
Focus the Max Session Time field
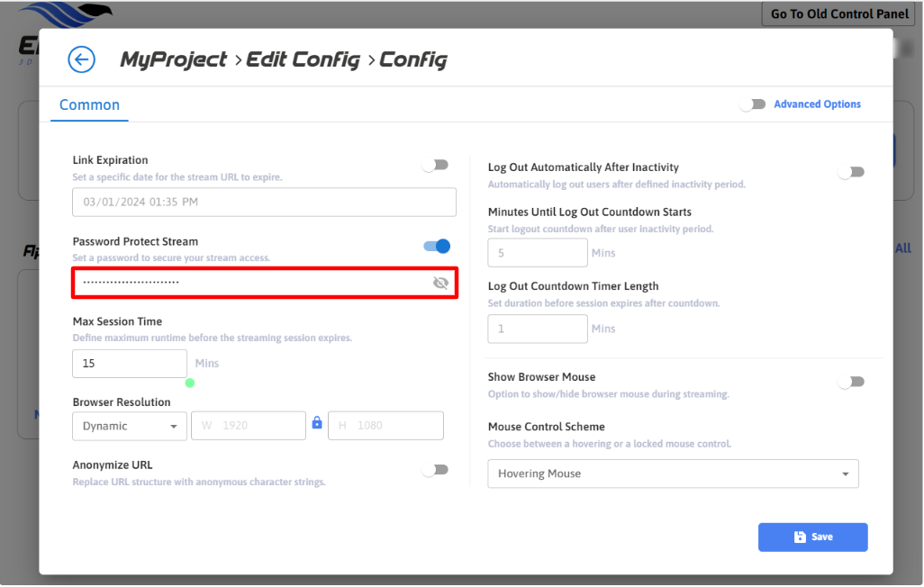click(130, 364)
